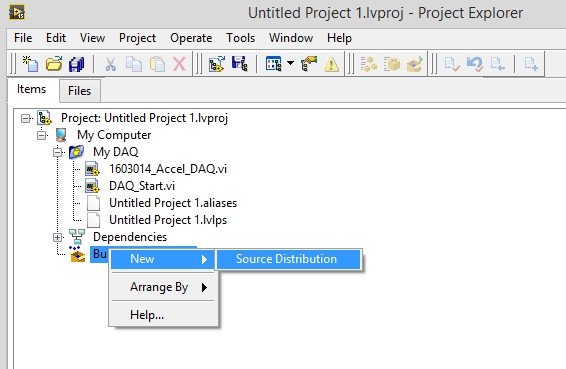Collapse the My DAQ folder

click(57, 152)
